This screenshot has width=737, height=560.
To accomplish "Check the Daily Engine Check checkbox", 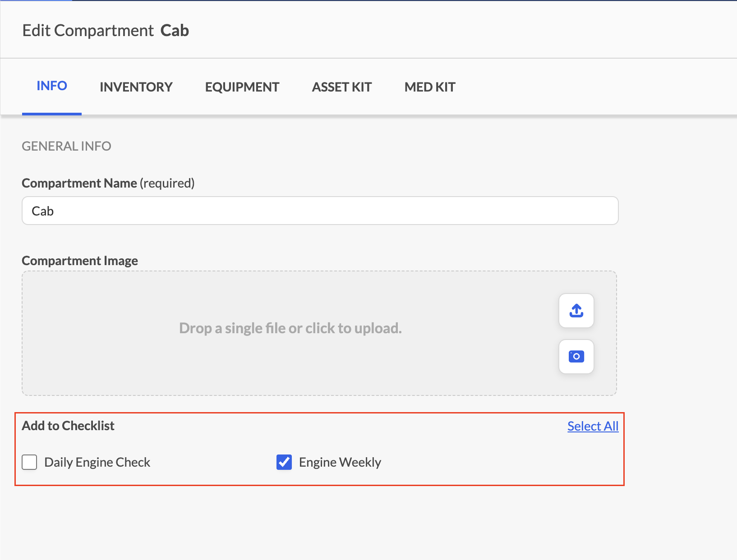I will [x=29, y=462].
